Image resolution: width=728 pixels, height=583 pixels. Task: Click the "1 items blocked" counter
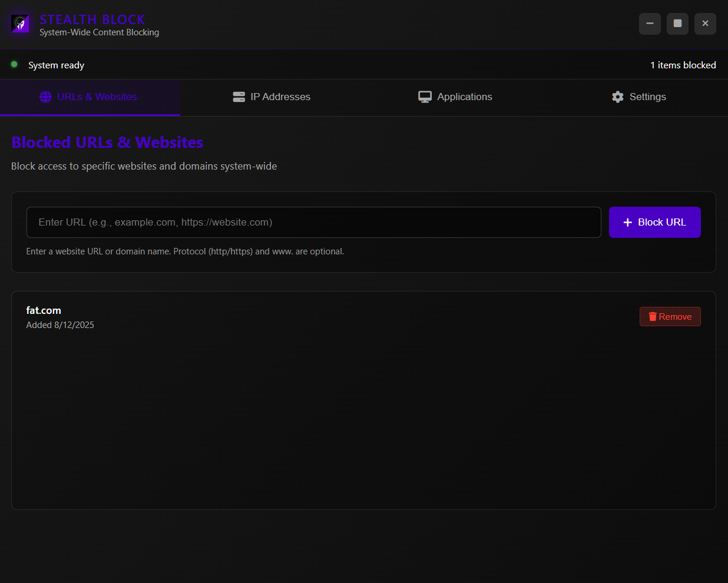[x=683, y=65]
